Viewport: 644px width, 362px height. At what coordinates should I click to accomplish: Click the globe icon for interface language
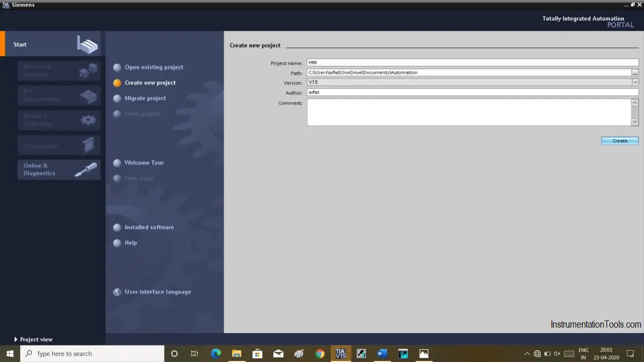pyautogui.click(x=117, y=292)
